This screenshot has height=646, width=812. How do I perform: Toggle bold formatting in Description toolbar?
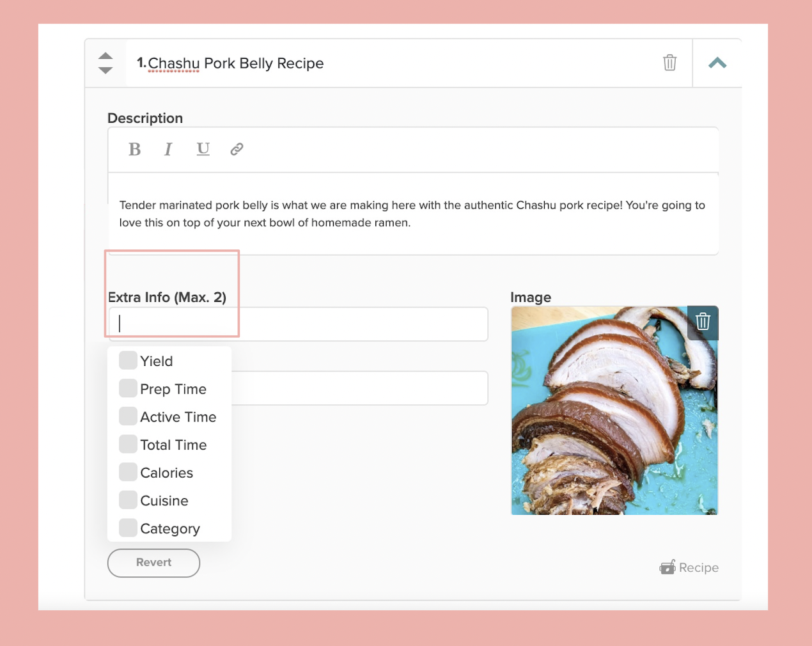(x=134, y=149)
